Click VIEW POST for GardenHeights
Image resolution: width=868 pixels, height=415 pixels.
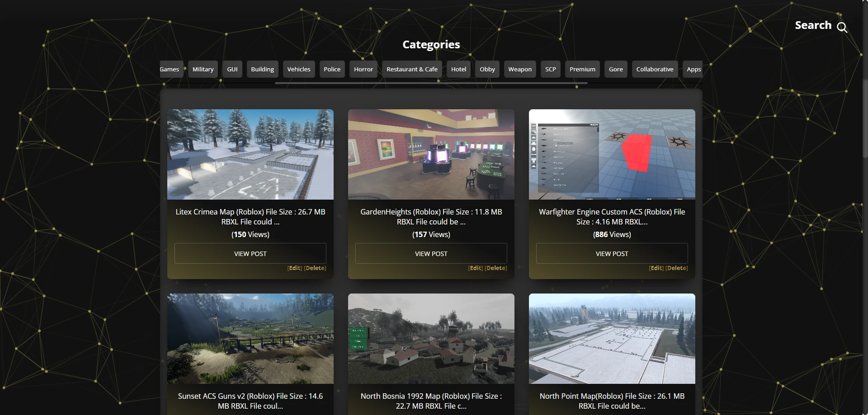click(x=431, y=253)
